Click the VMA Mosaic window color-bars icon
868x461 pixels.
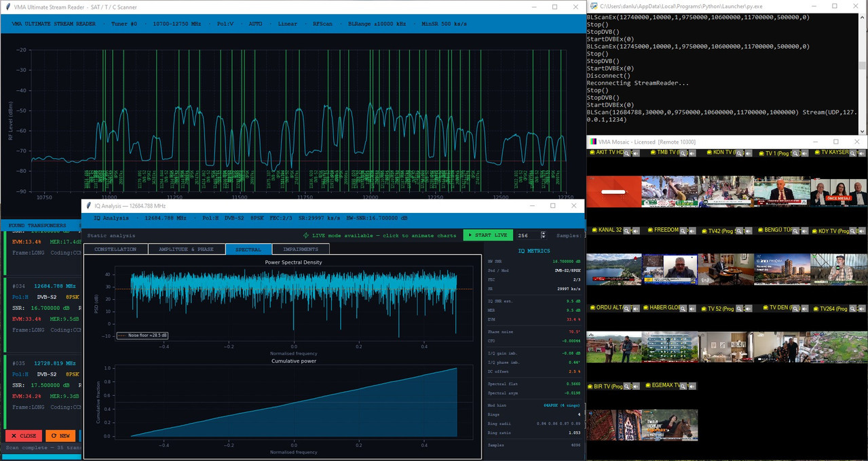coord(594,142)
